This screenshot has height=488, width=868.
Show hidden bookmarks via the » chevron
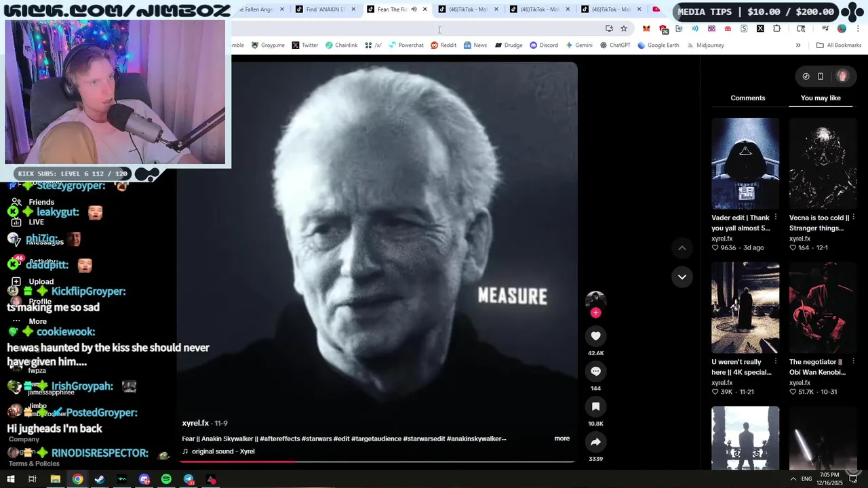pyautogui.click(x=798, y=45)
